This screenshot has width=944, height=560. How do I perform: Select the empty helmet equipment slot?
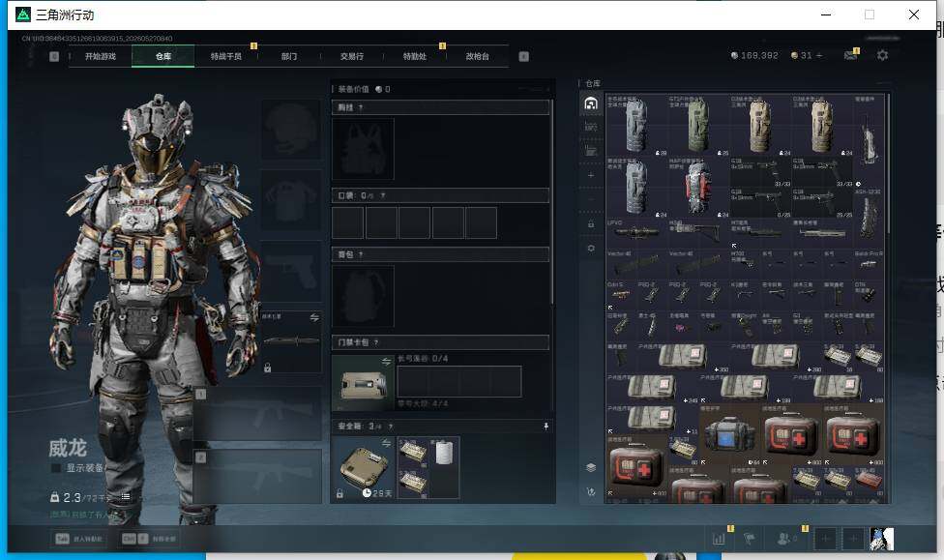pyautogui.click(x=291, y=129)
